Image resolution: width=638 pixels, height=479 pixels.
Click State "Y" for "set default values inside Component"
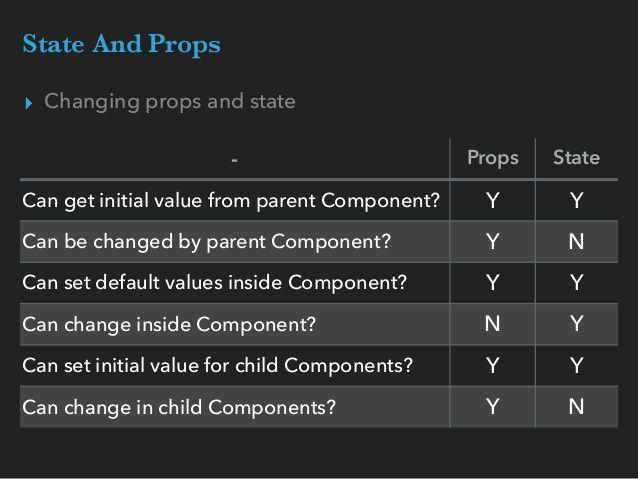tap(576, 283)
